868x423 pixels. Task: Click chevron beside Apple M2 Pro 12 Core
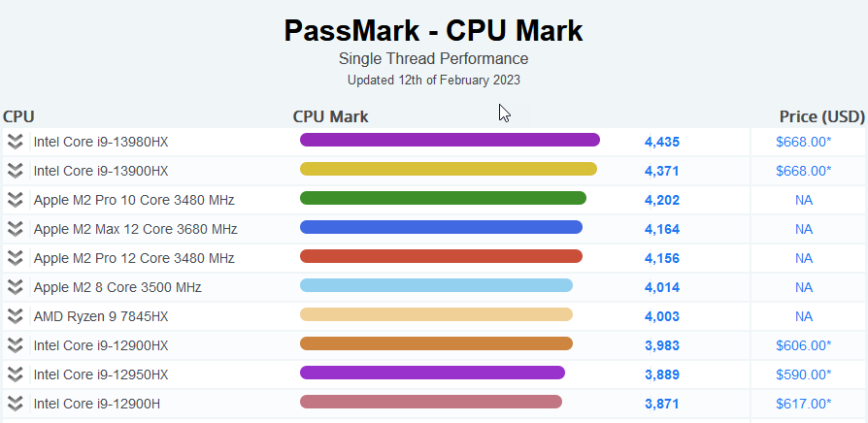(x=15, y=258)
